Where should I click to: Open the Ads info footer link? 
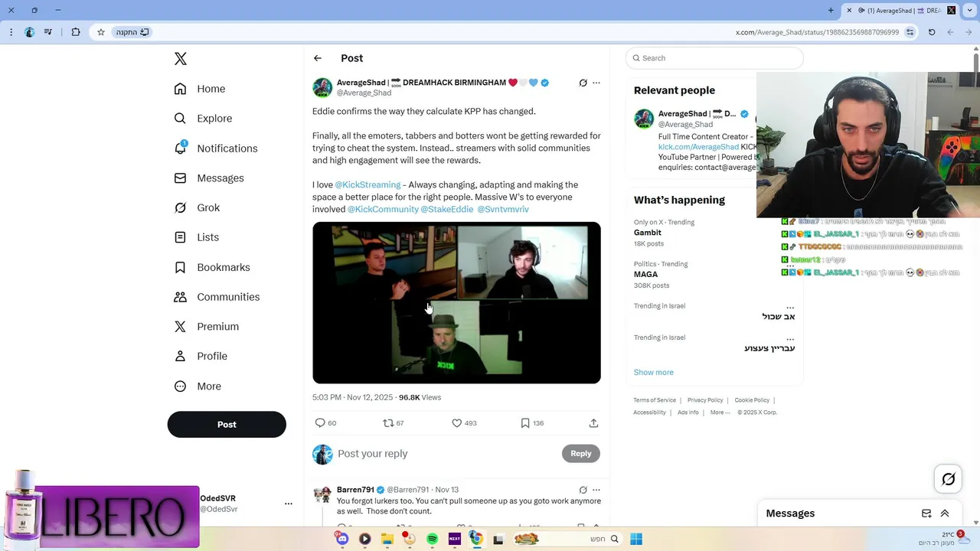click(x=688, y=412)
